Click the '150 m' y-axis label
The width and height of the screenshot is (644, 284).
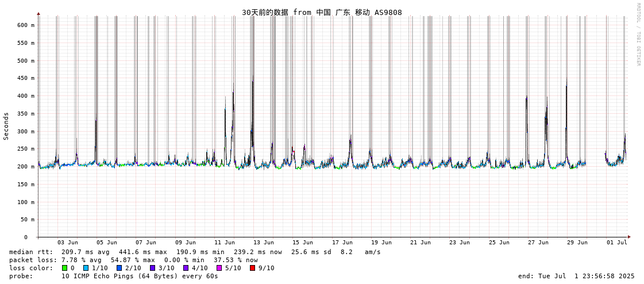26,184
